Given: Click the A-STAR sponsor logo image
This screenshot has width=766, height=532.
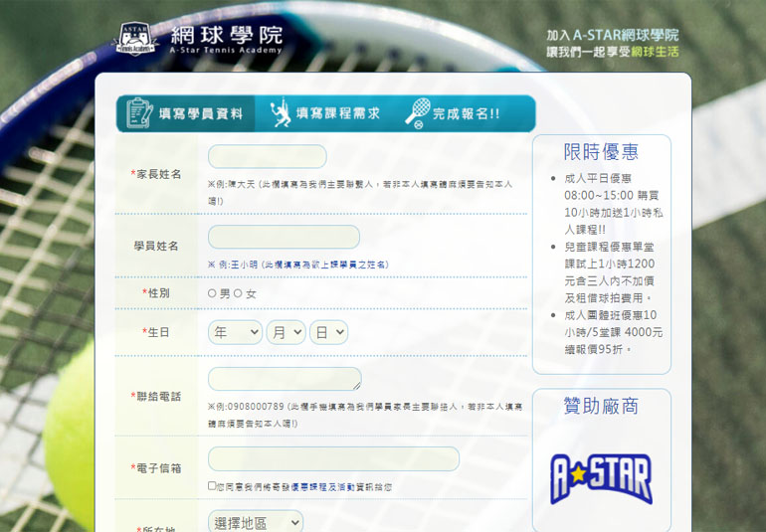Looking at the screenshot, I should (x=601, y=478).
